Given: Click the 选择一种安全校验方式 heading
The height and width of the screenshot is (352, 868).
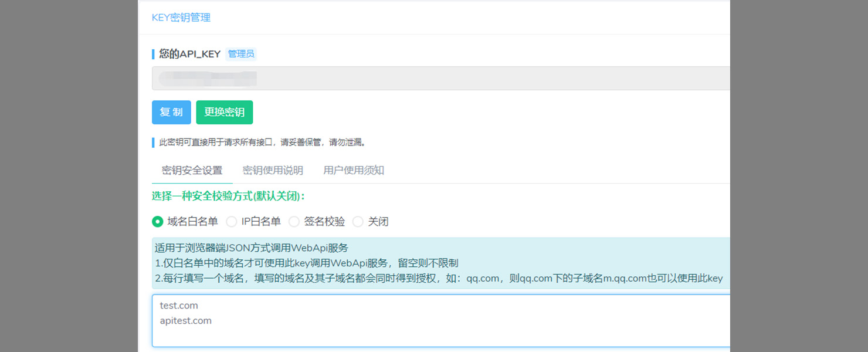Looking at the screenshot, I should click(228, 196).
